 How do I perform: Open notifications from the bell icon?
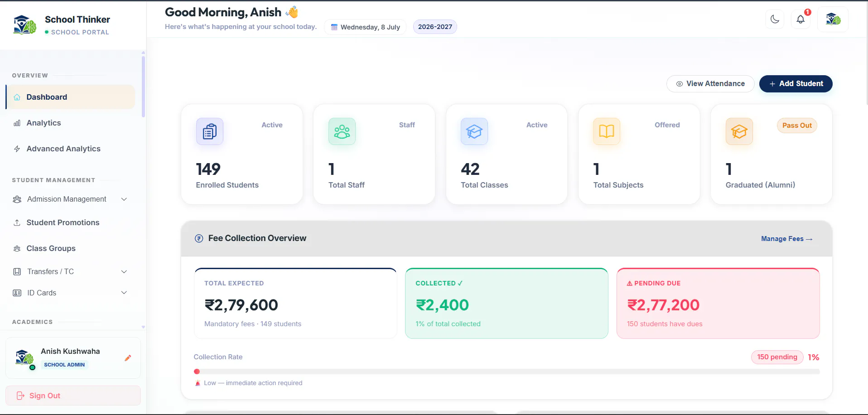(x=800, y=19)
